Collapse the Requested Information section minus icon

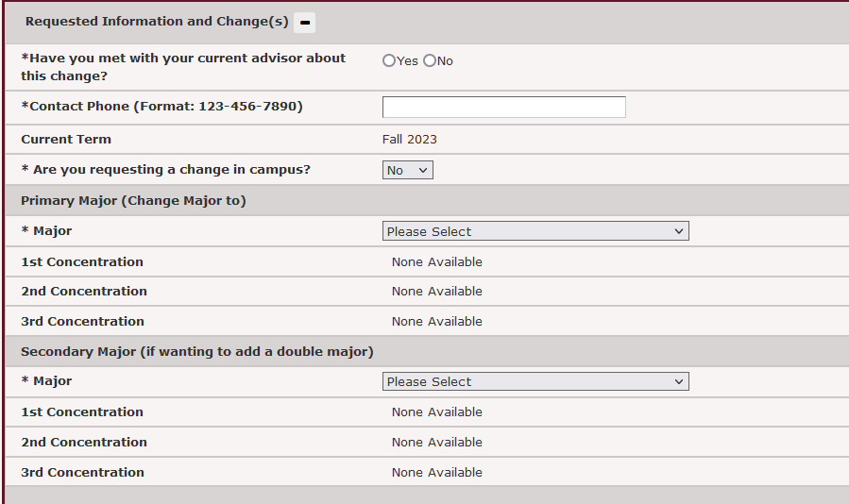click(x=305, y=22)
